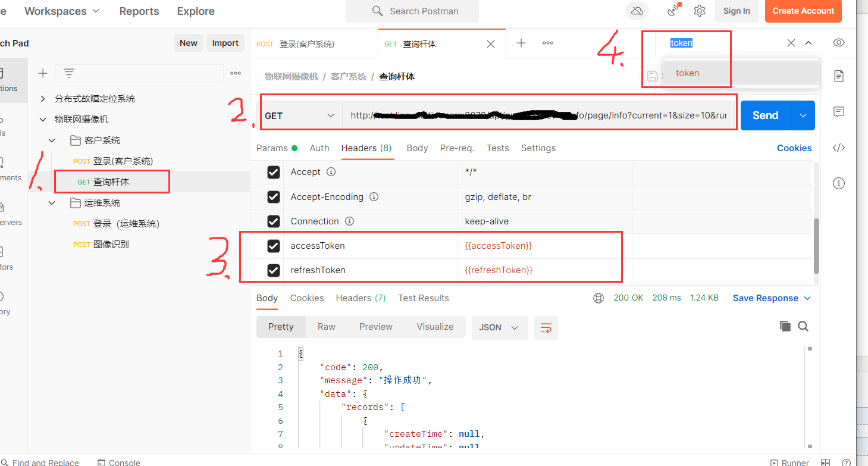Click the help icon in status bar
868x466 pixels.
(846, 462)
